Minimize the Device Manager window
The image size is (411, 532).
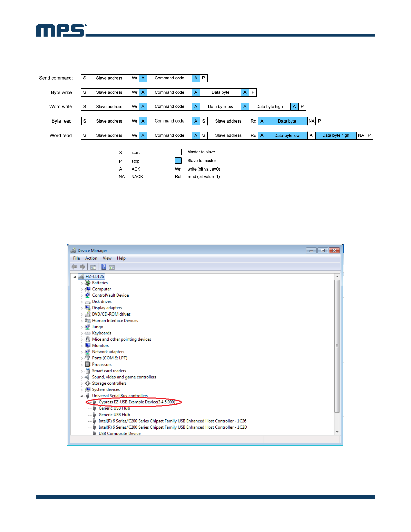point(311,250)
